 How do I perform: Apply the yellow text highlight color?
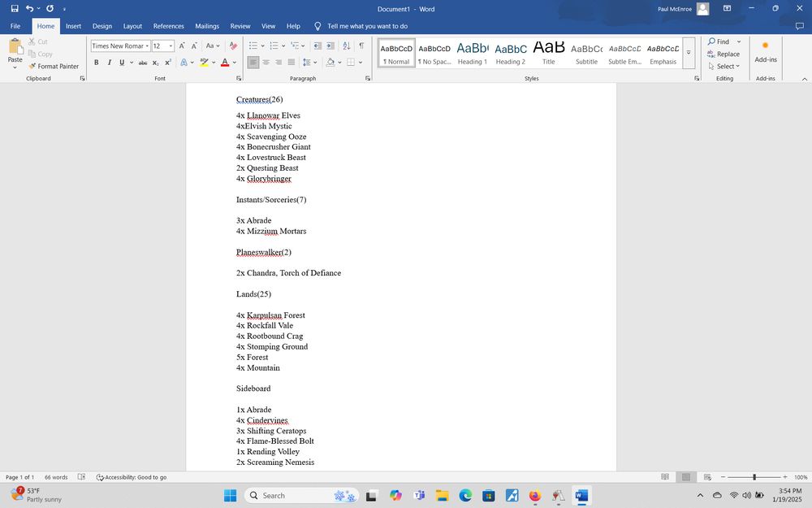tap(204, 63)
